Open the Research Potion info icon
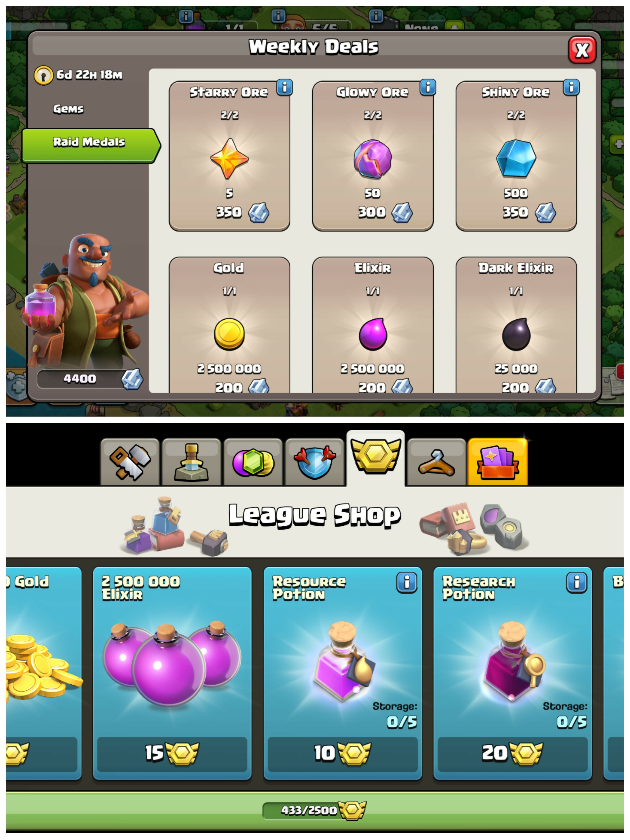 click(577, 582)
